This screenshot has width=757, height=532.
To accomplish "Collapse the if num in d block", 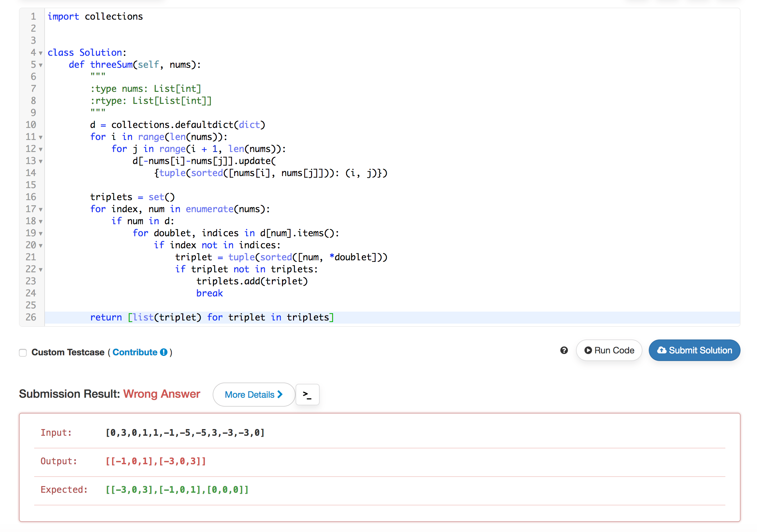I will click(40, 222).
